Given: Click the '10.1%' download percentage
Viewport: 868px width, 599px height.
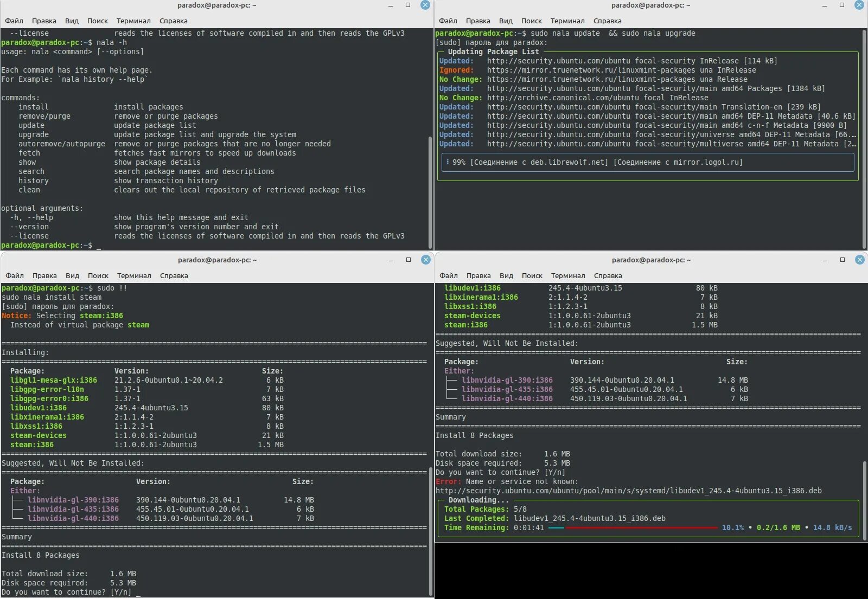Looking at the screenshot, I should pyautogui.click(x=733, y=527).
